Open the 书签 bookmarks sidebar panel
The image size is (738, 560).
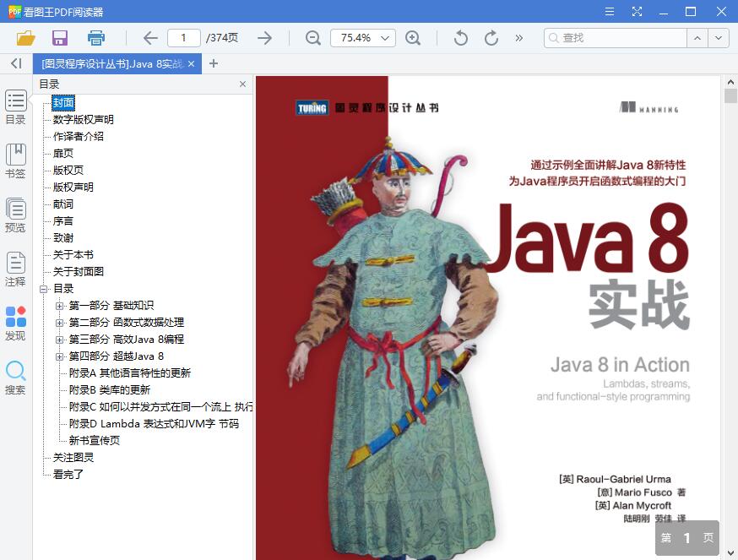coord(15,161)
